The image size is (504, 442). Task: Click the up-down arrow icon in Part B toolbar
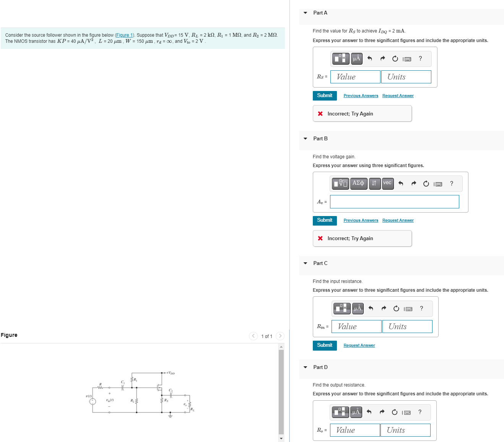click(374, 184)
